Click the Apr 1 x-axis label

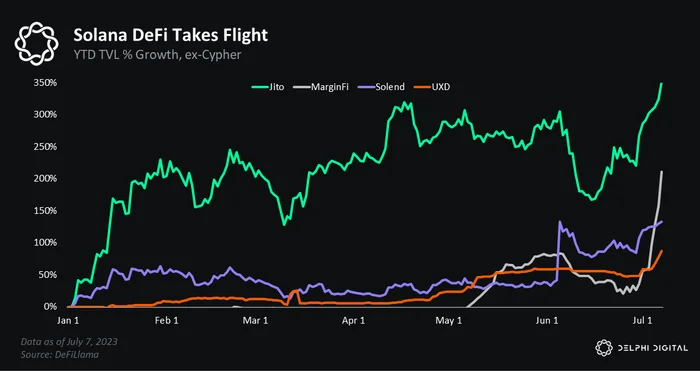(355, 321)
